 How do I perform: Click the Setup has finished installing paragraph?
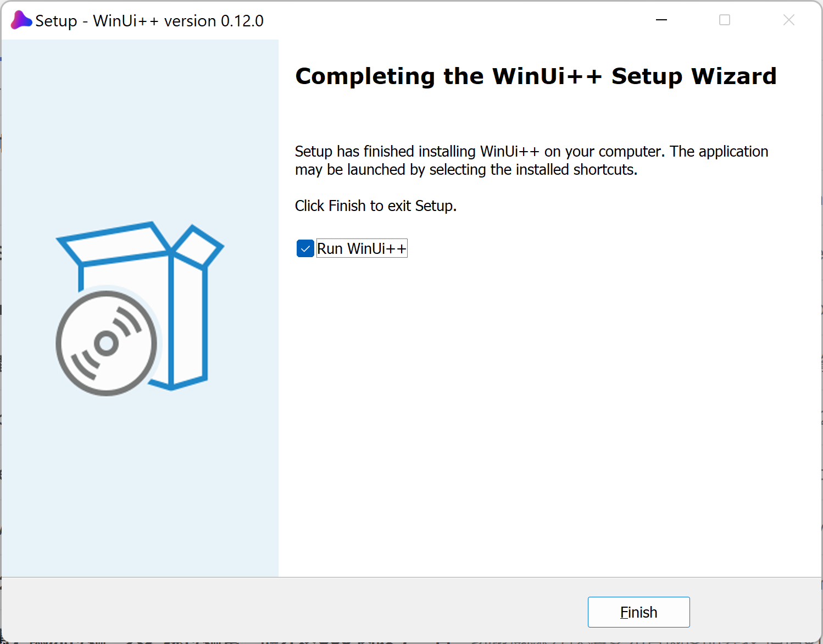tap(531, 152)
